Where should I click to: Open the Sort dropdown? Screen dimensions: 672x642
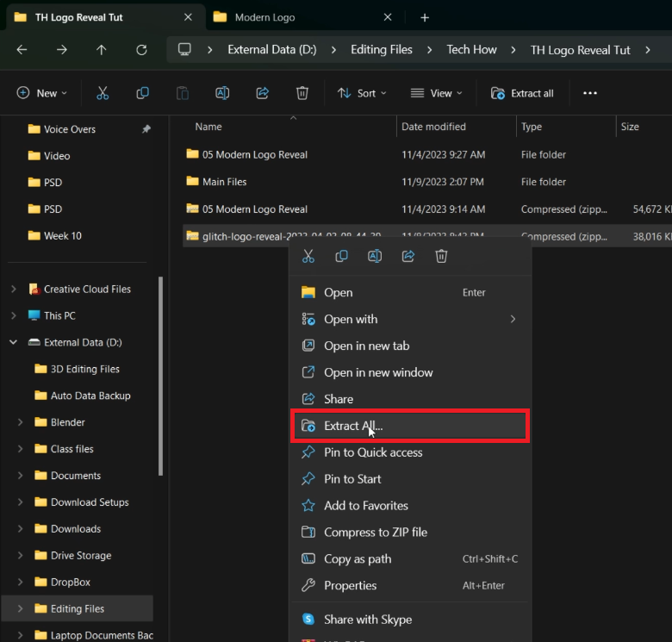point(362,93)
